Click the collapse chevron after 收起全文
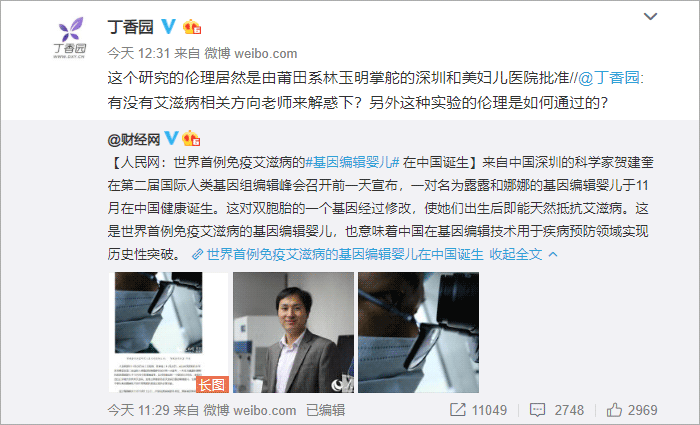This screenshot has height=425, width=700. click(553, 254)
